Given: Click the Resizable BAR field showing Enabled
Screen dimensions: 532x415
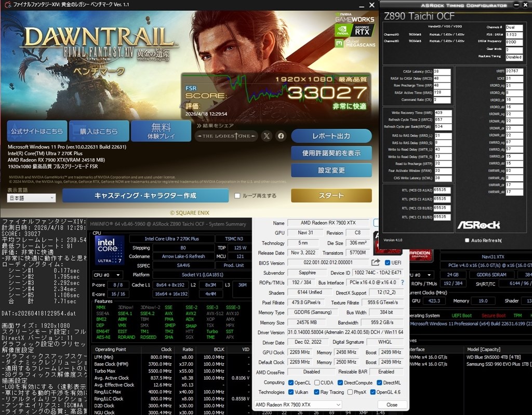Looking at the screenshot, I should [386, 371].
